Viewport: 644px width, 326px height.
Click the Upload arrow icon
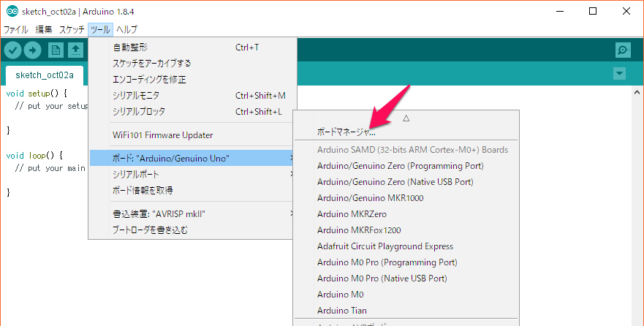33,50
